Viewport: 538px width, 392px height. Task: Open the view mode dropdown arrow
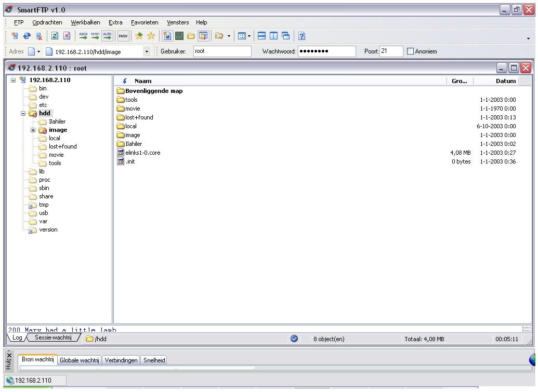click(x=249, y=36)
